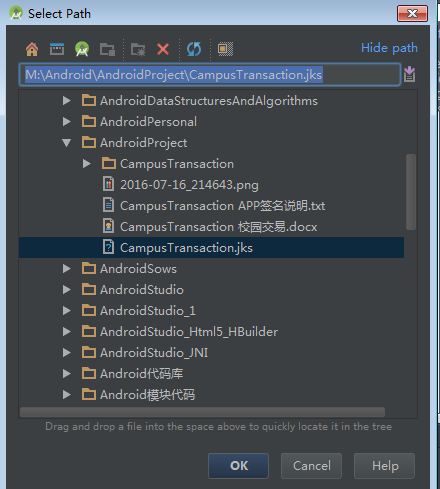Select AndroidStudio folder name

click(x=142, y=290)
